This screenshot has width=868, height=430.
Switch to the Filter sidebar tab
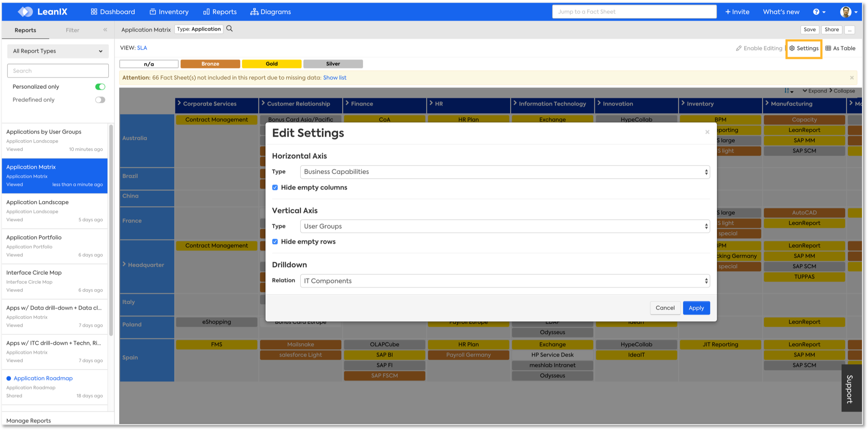pos(72,30)
